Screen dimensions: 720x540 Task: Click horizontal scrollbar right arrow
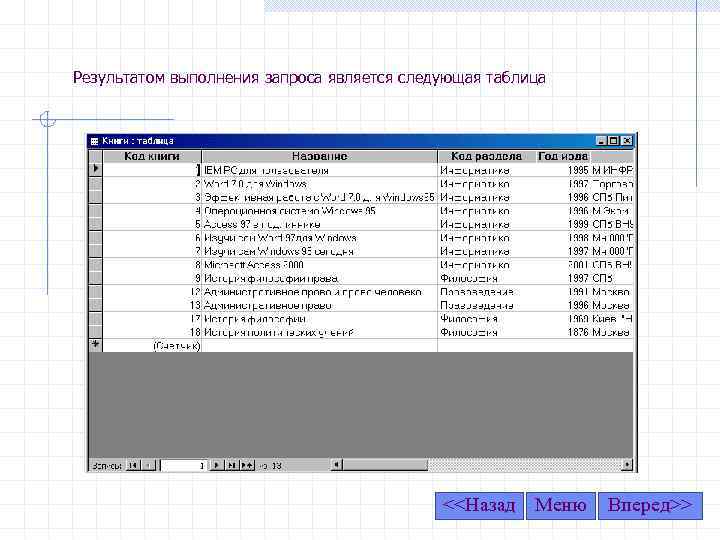[627, 465]
